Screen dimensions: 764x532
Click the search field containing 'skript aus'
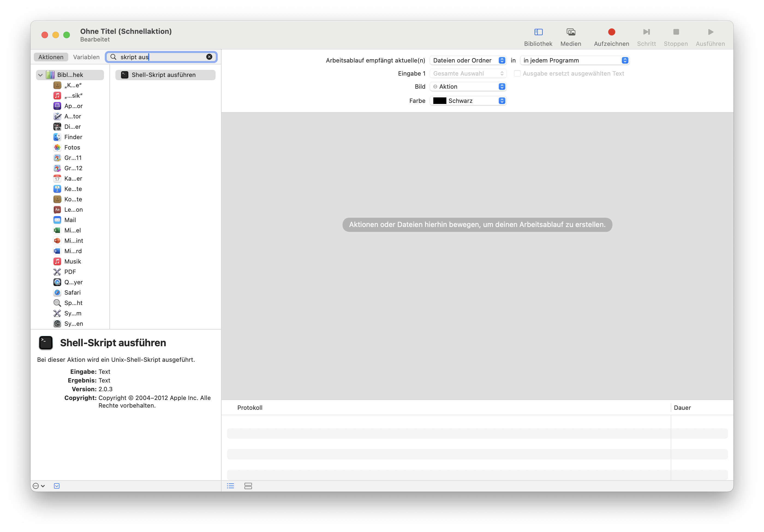click(160, 57)
